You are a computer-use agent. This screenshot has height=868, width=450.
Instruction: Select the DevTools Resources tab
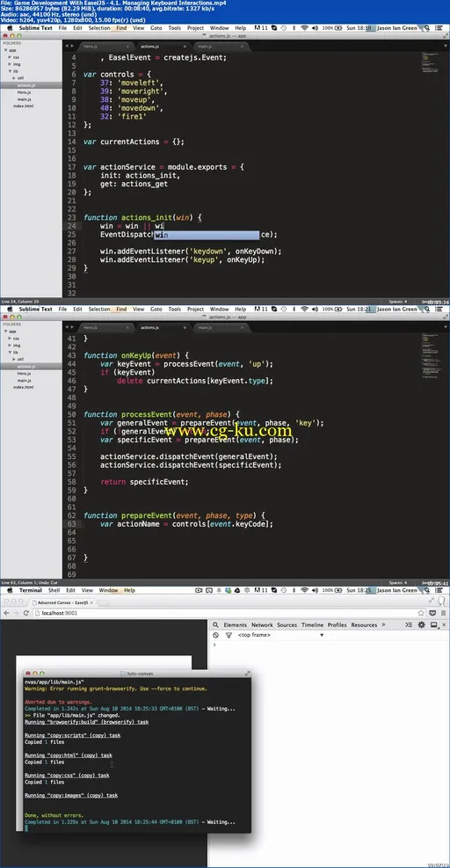pyautogui.click(x=364, y=625)
